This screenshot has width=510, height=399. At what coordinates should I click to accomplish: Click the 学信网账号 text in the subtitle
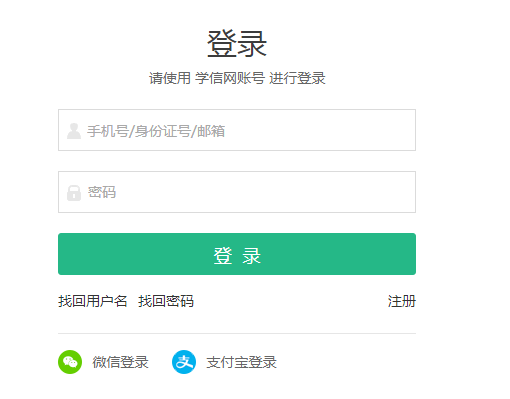pos(230,78)
